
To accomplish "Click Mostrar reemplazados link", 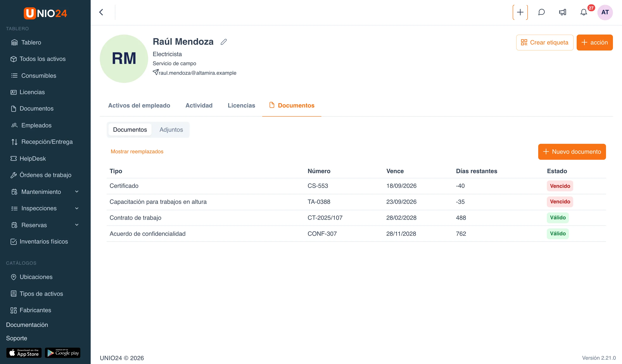I will (x=137, y=152).
